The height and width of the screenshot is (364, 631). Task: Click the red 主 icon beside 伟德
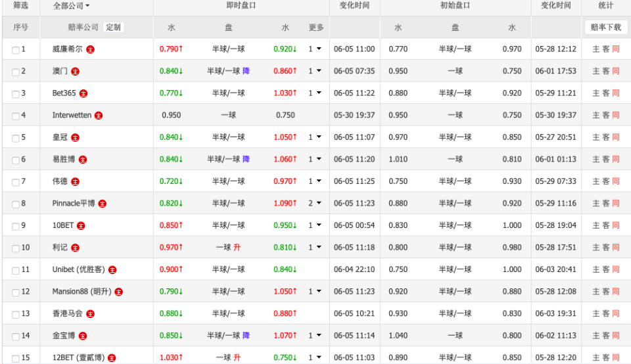click(x=75, y=182)
